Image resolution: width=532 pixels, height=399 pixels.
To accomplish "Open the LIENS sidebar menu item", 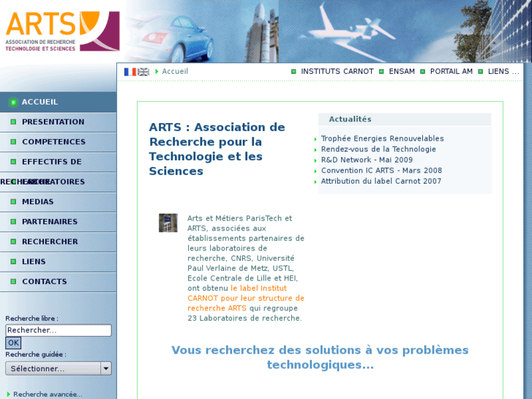I will click(x=58, y=262).
